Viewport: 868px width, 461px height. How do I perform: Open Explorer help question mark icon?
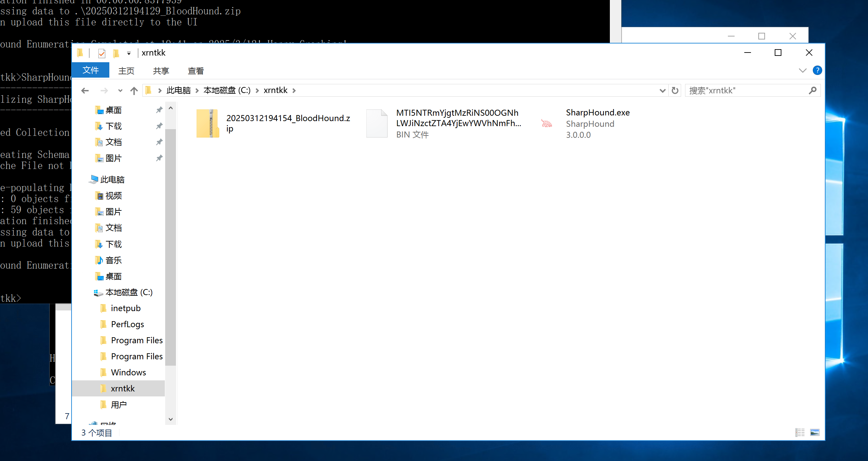coord(817,70)
